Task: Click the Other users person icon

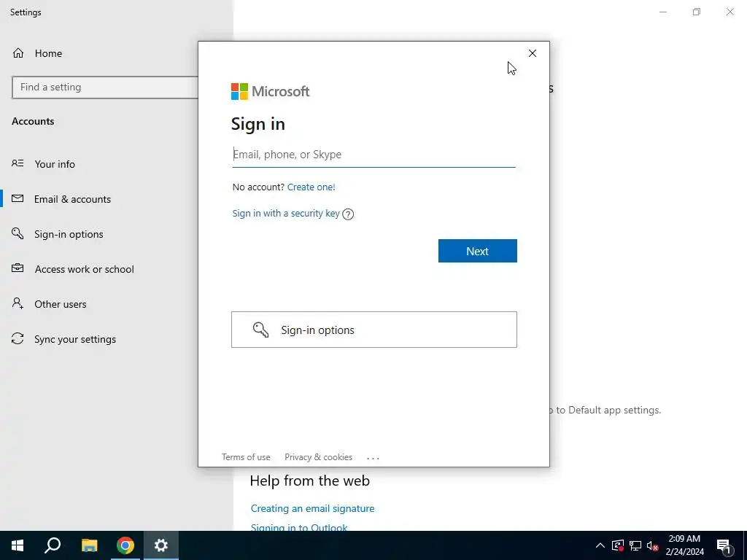Action: pos(18,303)
